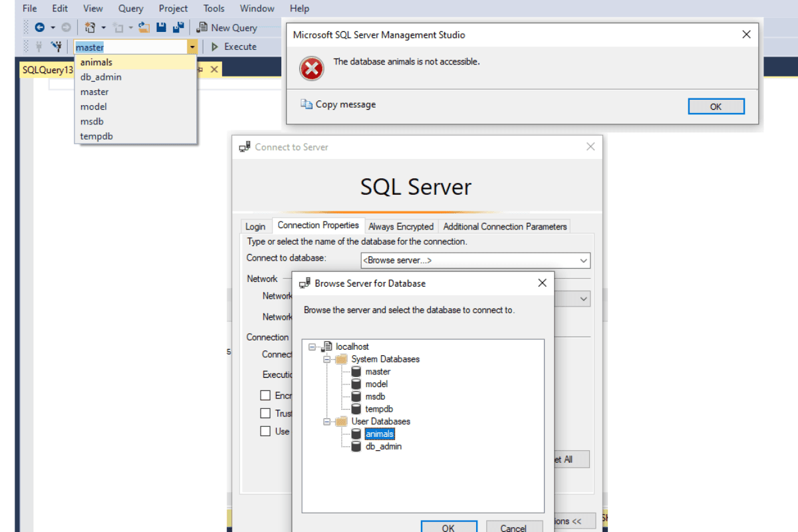Image resolution: width=798 pixels, height=532 pixels.
Task: Switch to the Always Encrypted tab
Action: pyautogui.click(x=401, y=226)
